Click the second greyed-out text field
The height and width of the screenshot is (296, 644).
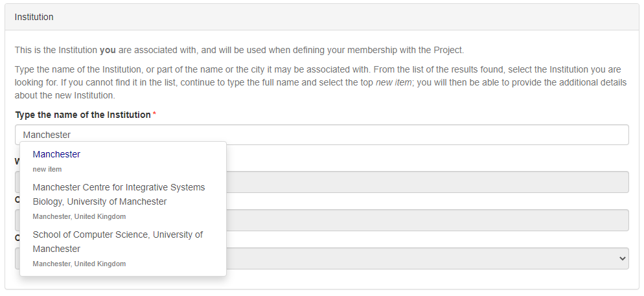point(428,220)
